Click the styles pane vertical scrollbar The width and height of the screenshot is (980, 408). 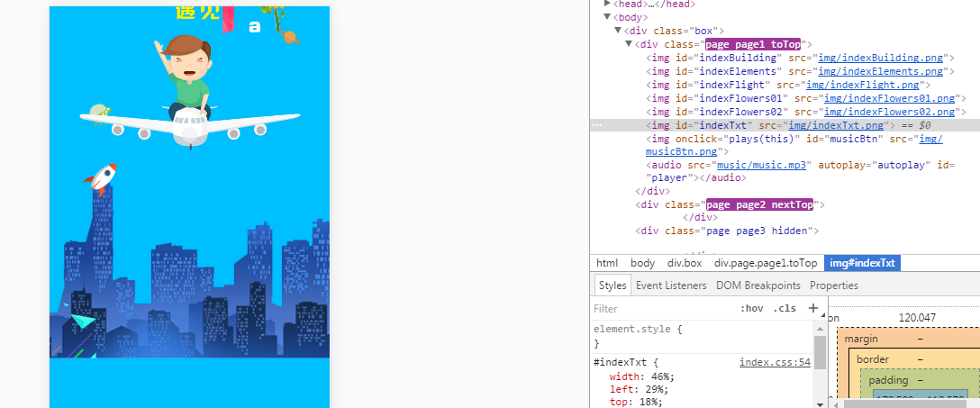[x=820, y=353]
